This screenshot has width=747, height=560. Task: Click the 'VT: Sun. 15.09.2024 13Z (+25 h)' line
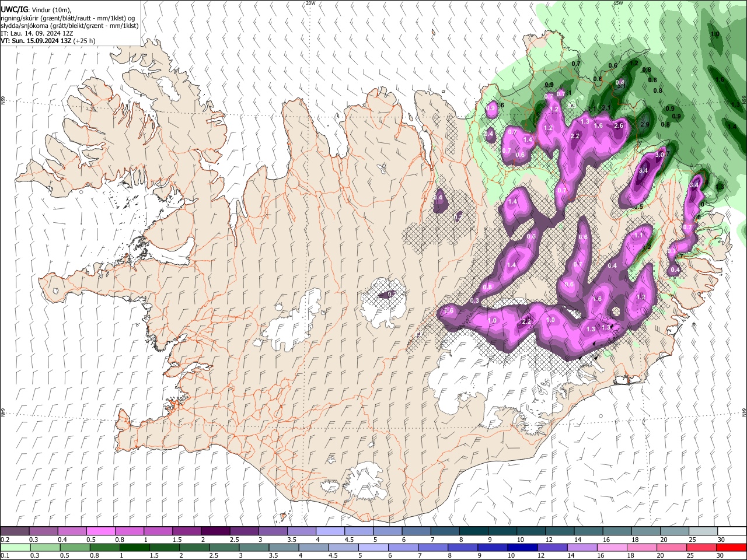(48, 41)
